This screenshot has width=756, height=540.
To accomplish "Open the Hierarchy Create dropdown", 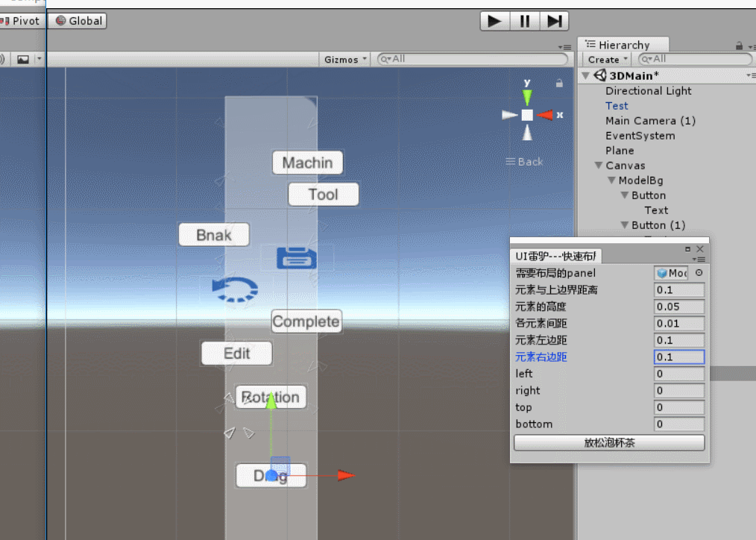I will [607, 60].
